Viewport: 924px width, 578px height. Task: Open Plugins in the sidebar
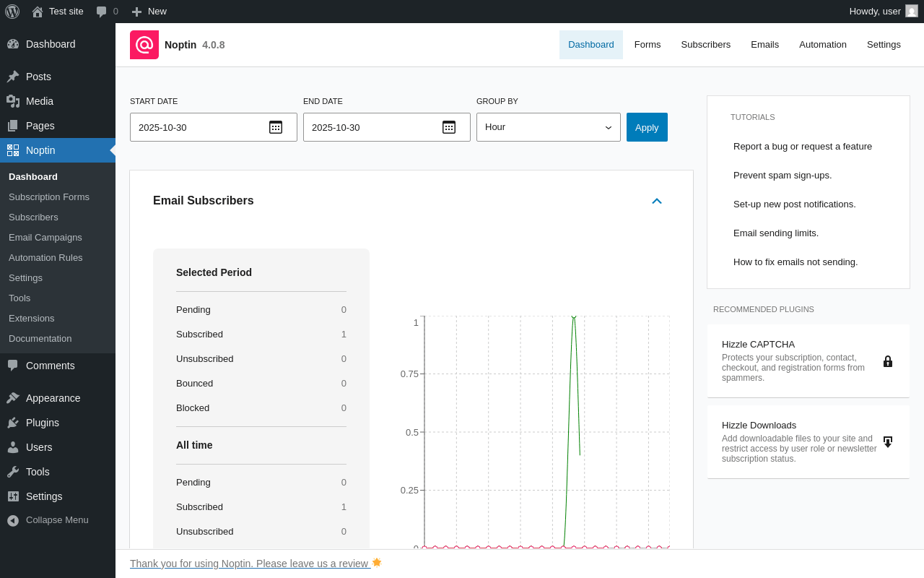pos(43,423)
